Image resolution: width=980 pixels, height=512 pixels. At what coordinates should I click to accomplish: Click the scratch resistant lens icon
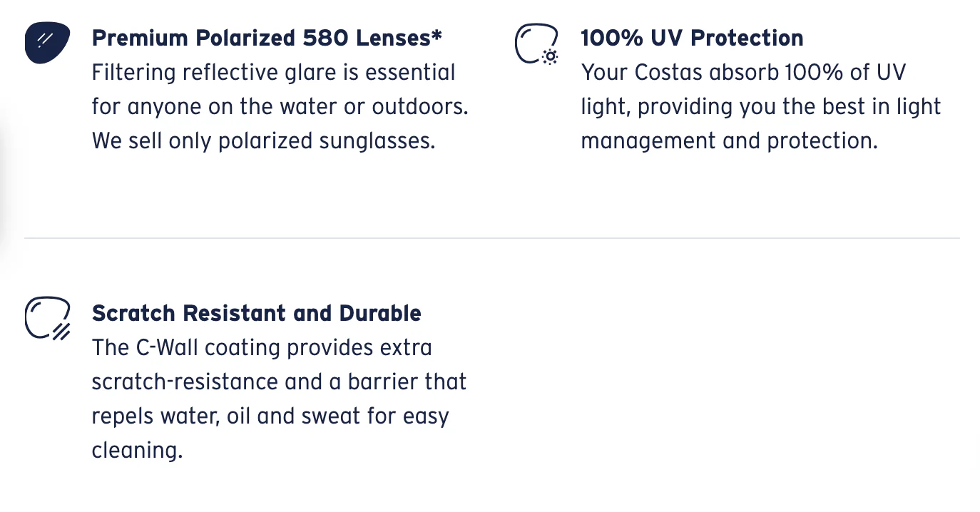tap(47, 318)
